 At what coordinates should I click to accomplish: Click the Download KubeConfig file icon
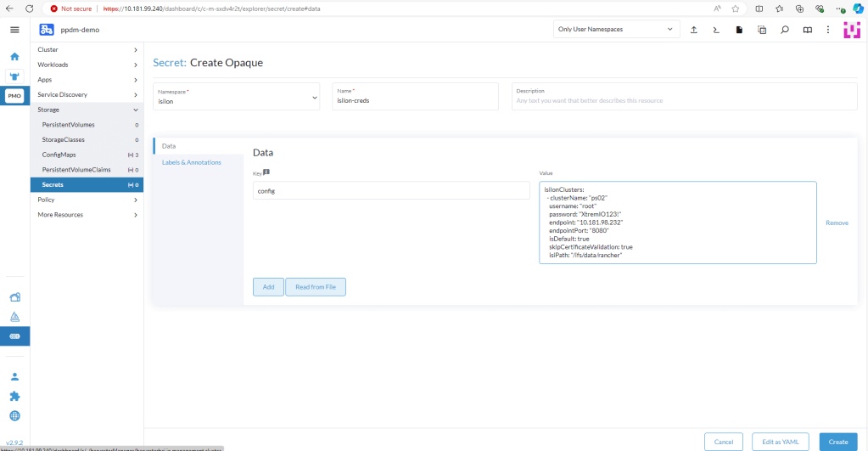point(739,30)
